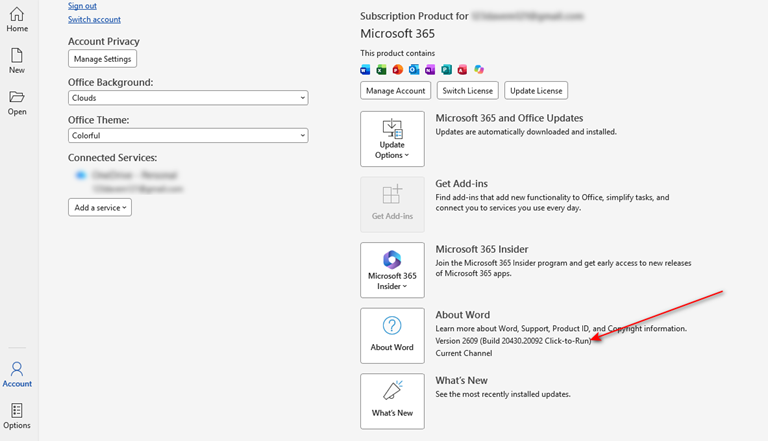Click the Get Add-ins heading text

coord(461,184)
